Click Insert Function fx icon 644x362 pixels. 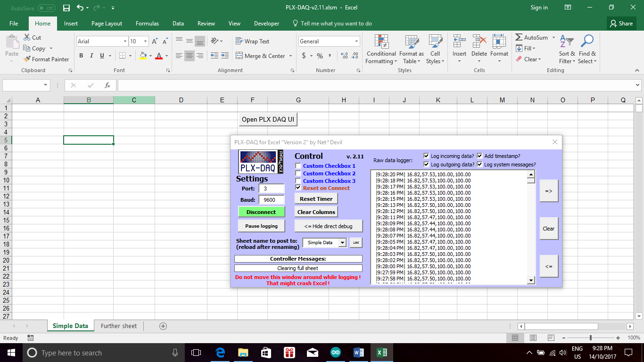pyautogui.click(x=107, y=85)
